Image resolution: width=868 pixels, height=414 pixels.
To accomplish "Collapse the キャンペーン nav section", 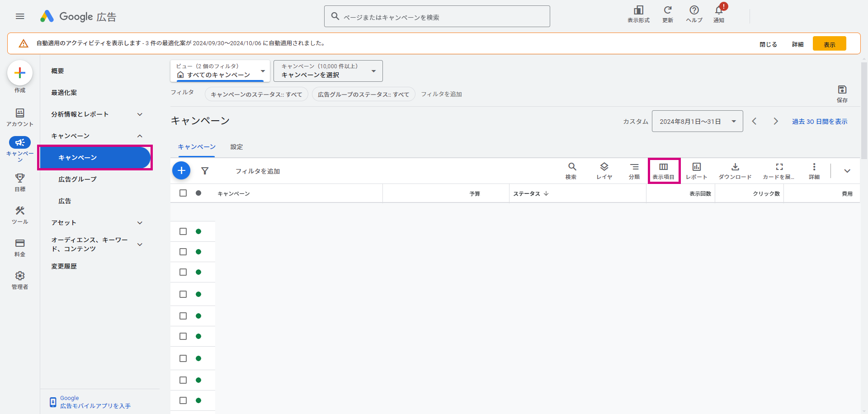I will click(140, 136).
